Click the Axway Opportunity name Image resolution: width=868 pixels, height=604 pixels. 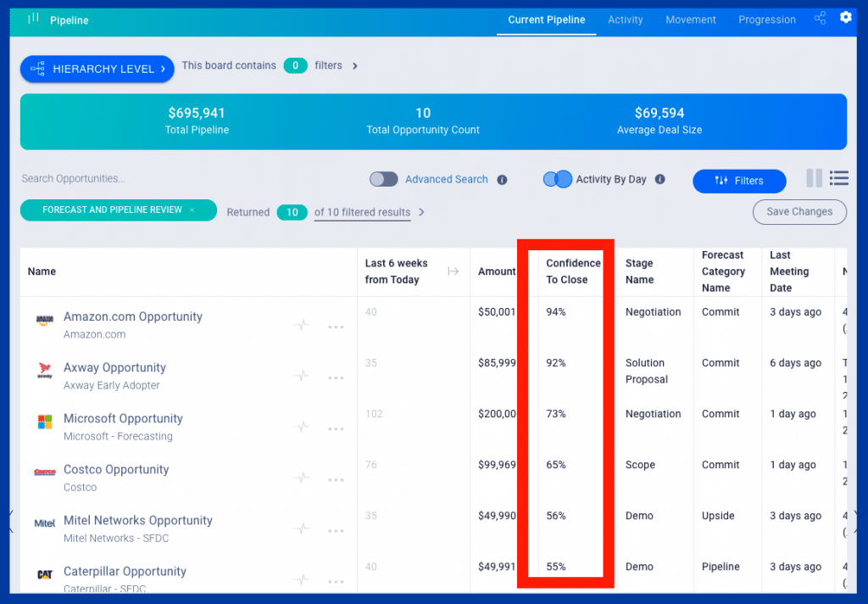click(x=114, y=367)
